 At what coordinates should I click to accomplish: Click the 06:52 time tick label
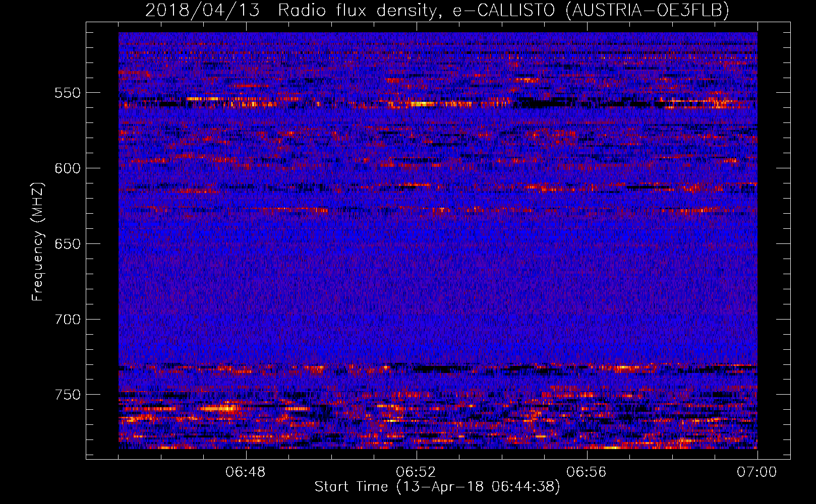[416, 472]
